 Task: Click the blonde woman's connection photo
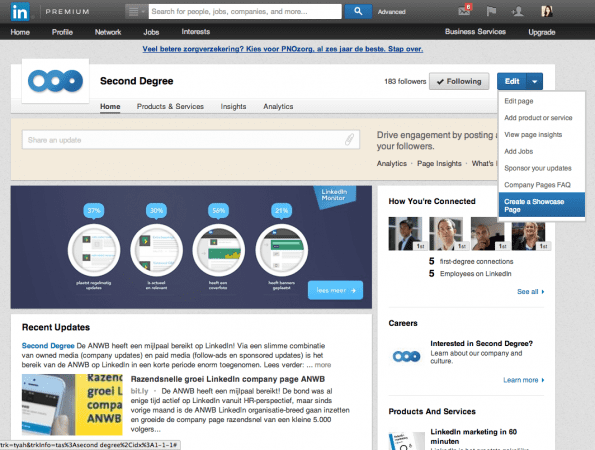(529, 233)
